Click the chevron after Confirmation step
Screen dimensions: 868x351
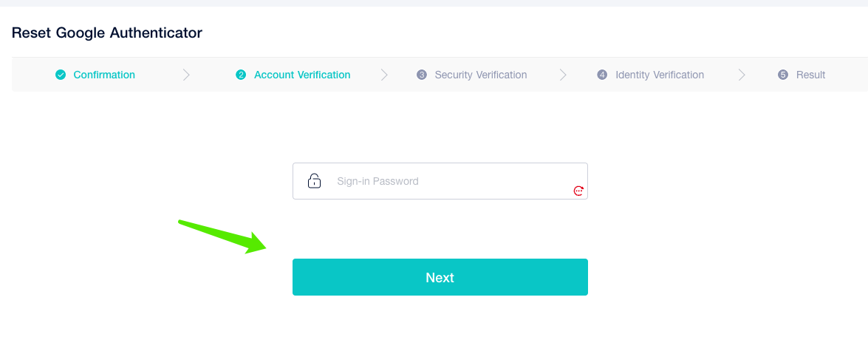tap(186, 75)
